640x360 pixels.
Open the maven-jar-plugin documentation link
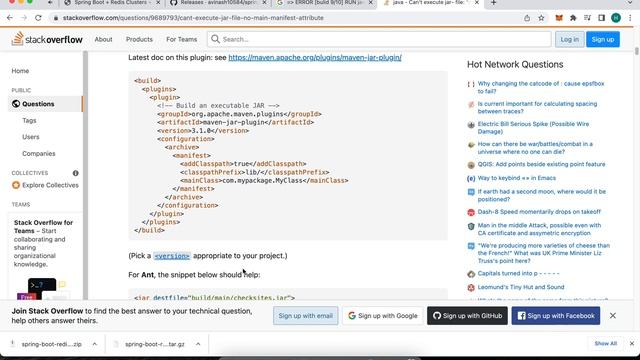coord(315,58)
